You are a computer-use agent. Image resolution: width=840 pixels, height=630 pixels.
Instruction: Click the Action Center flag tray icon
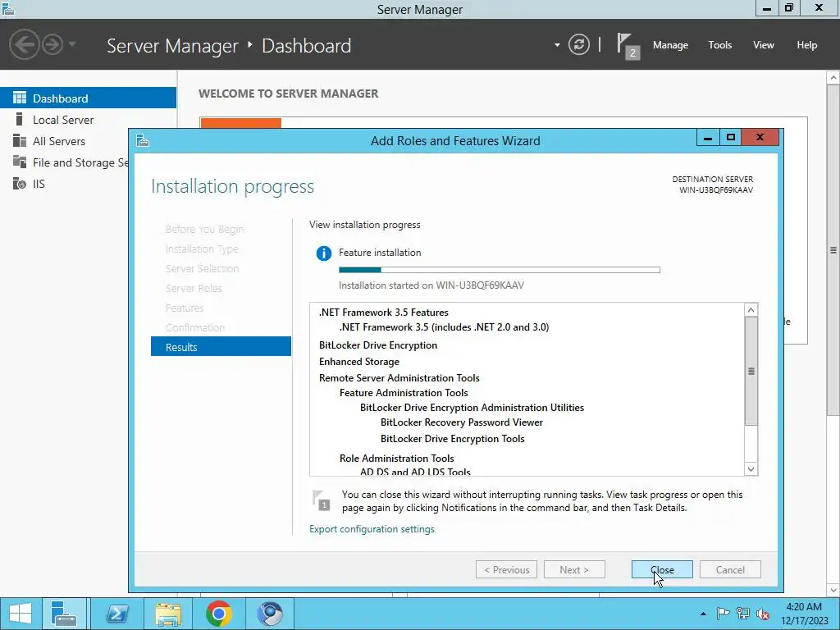point(722,614)
